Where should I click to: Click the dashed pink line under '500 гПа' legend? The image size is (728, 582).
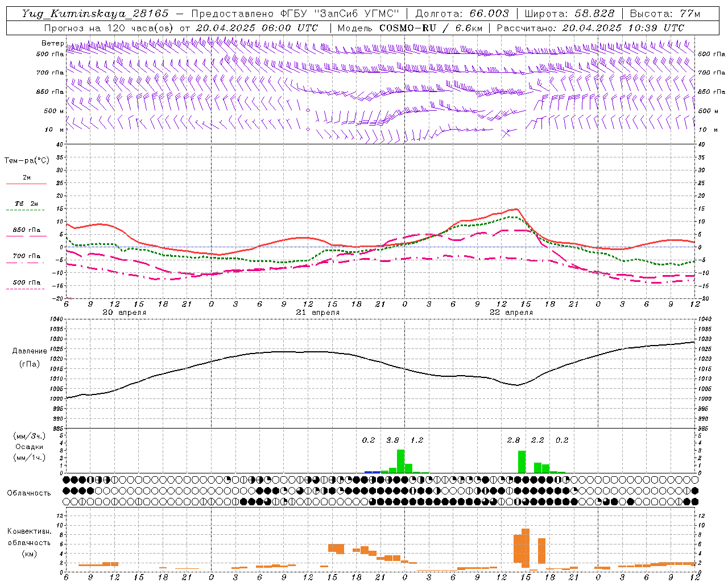click(x=25, y=289)
